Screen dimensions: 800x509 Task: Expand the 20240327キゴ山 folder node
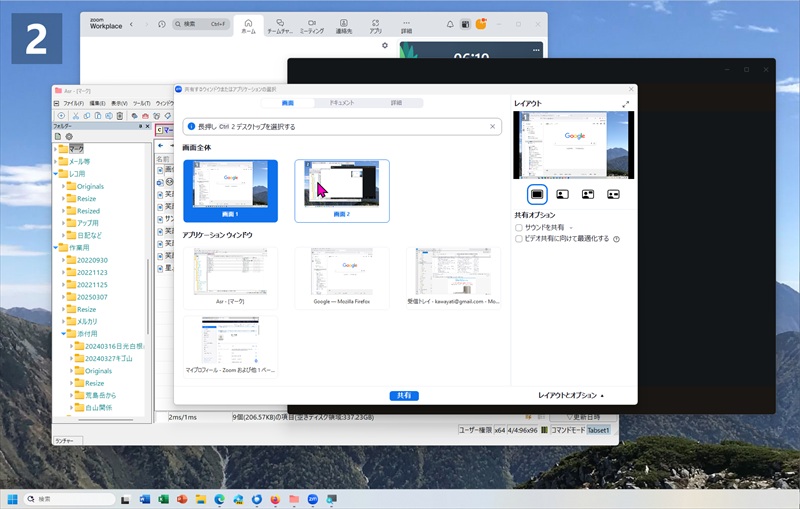click(x=71, y=358)
